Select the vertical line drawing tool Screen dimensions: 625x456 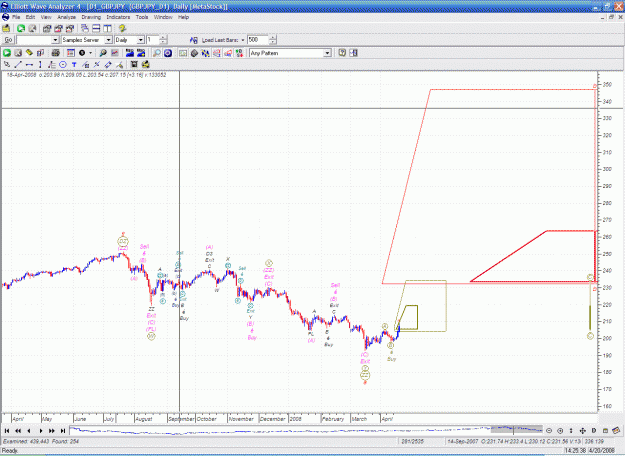pyautogui.click(x=40, y=65)
